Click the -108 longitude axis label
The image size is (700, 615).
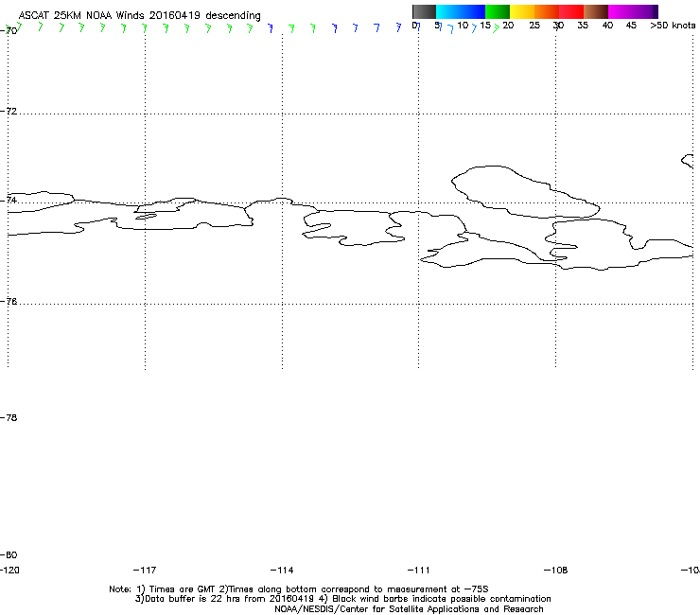click(x=556, y=570)
